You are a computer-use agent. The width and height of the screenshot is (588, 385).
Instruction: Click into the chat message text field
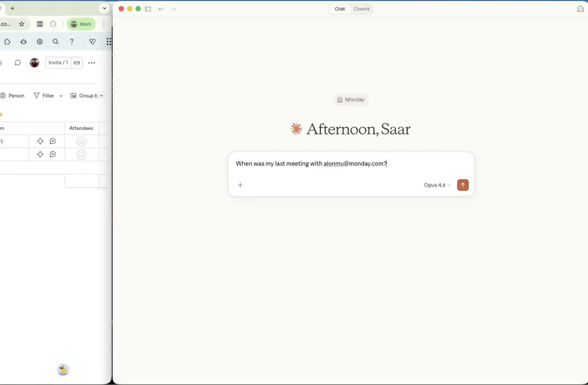pyautogui.click(x=351, y=164)
